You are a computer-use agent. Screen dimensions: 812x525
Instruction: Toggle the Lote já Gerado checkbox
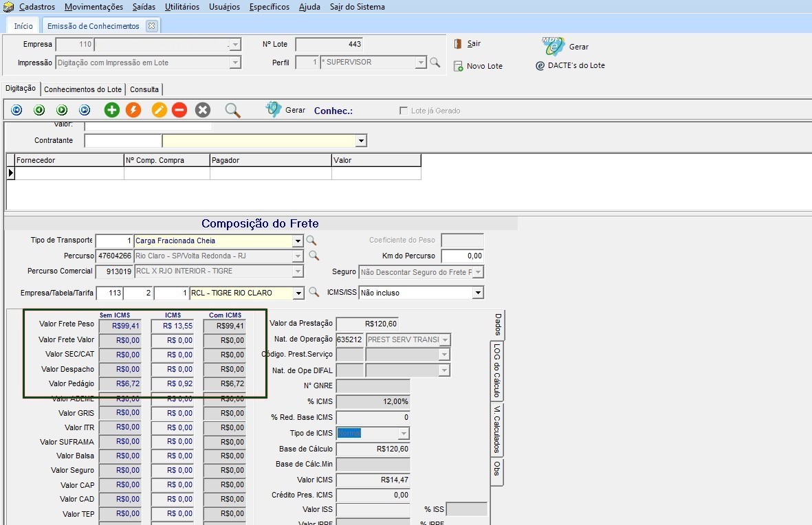point(404,111)
